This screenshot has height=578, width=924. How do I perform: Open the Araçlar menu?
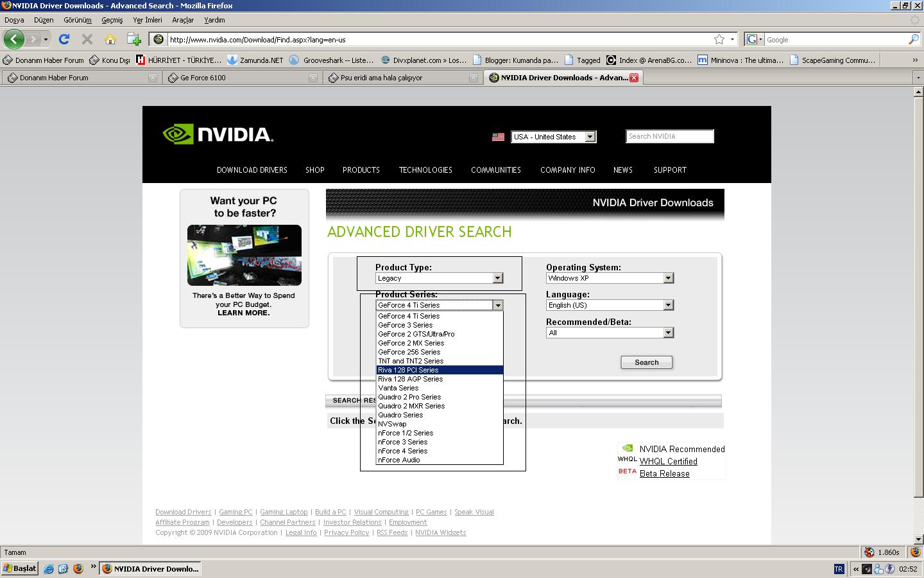click(x=183, y=20)
